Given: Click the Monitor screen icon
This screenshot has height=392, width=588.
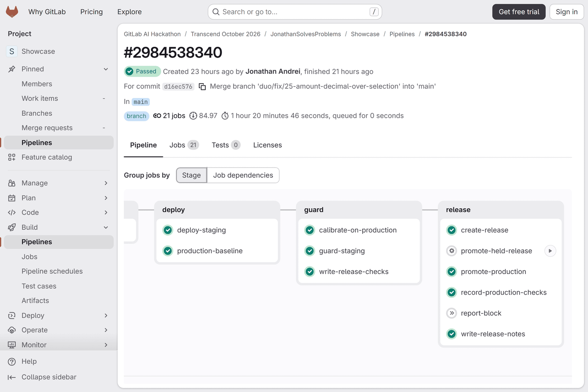Looking at the screenshot, I should 12,345.
